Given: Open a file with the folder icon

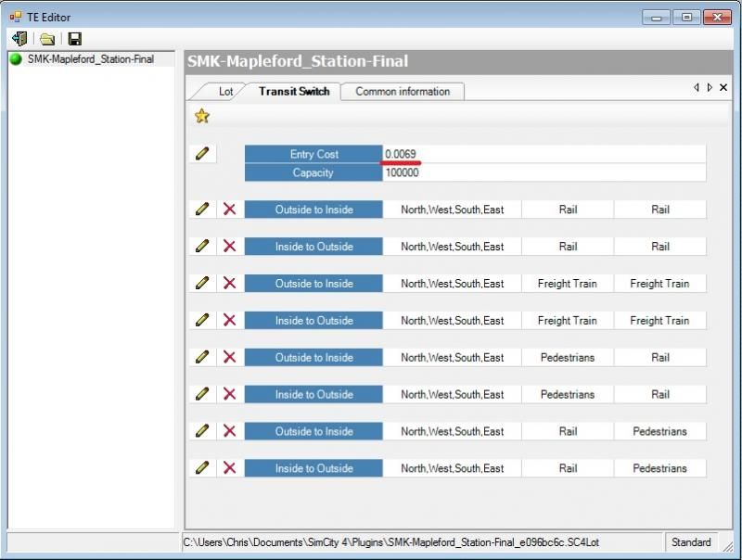Looking at the screenshot, I should 47,39.
